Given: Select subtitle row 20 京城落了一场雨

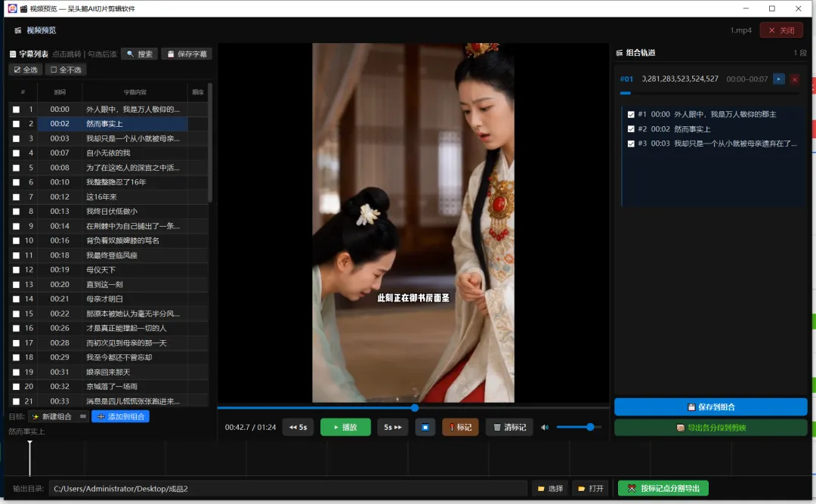Looking at the screenshot, I should [108, 386].
